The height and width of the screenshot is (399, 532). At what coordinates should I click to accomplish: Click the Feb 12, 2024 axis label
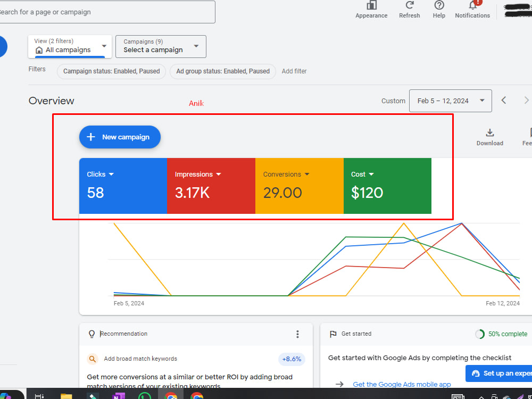(503, 303)
